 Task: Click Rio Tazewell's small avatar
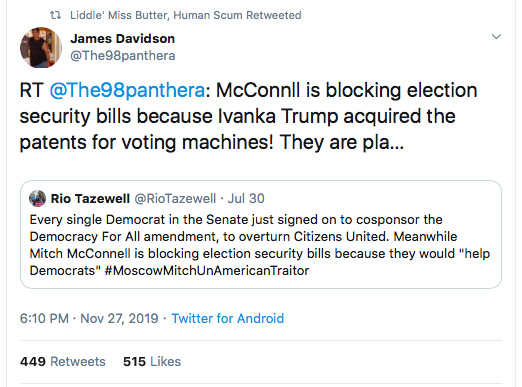[37, 198]
